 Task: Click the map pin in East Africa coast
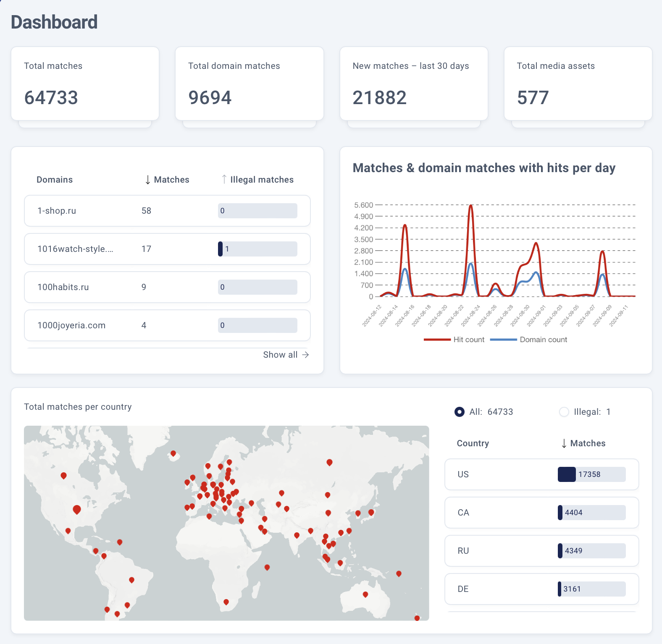click(267, 567)
